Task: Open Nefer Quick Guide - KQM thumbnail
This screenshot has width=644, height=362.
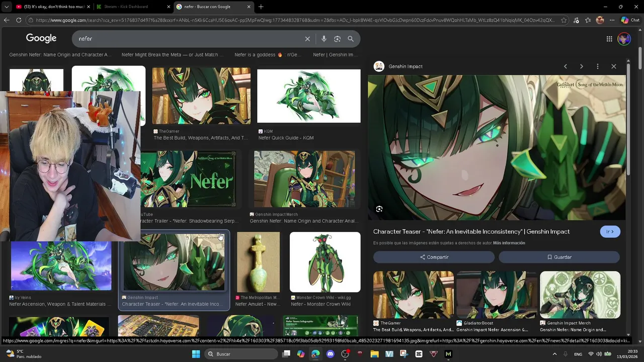Action: tap(309, 96)
